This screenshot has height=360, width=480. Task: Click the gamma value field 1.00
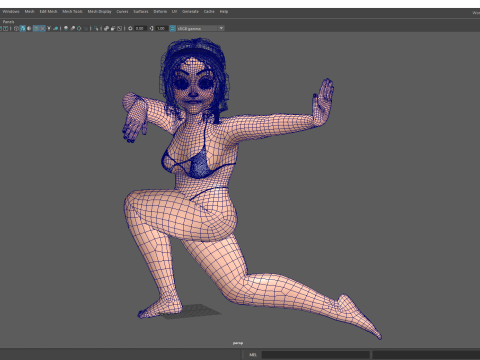pos(161,29)
